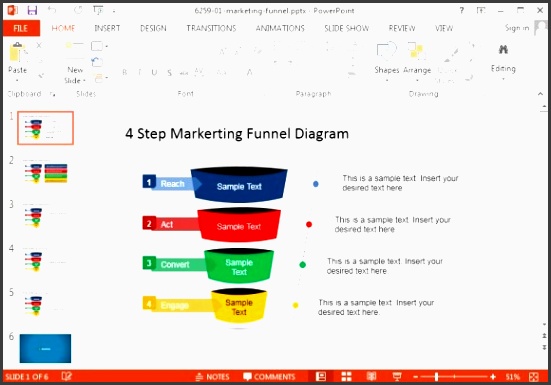Click the Sign in link

click(x=517, y=28)
